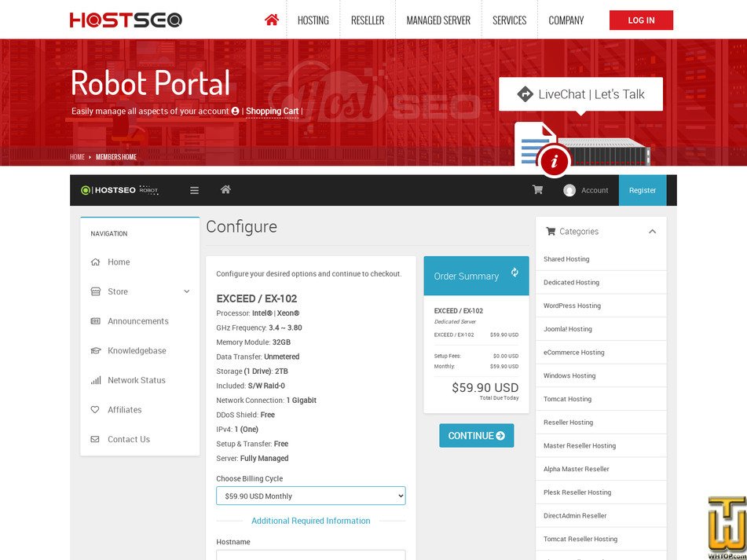Click the home icon in portal navbar
Image resolution: width=747 pixels, height=560 pixels.
[x=225, y=189]
